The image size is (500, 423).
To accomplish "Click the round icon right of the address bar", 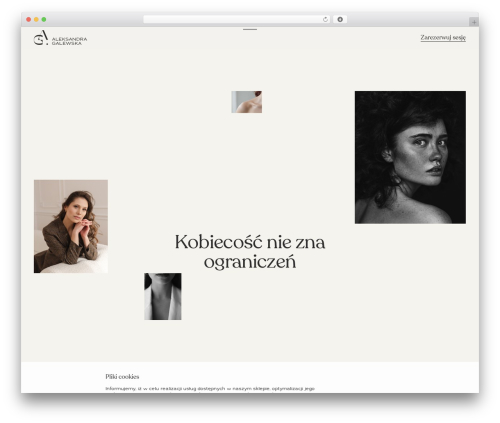I will tap(340, 20).
